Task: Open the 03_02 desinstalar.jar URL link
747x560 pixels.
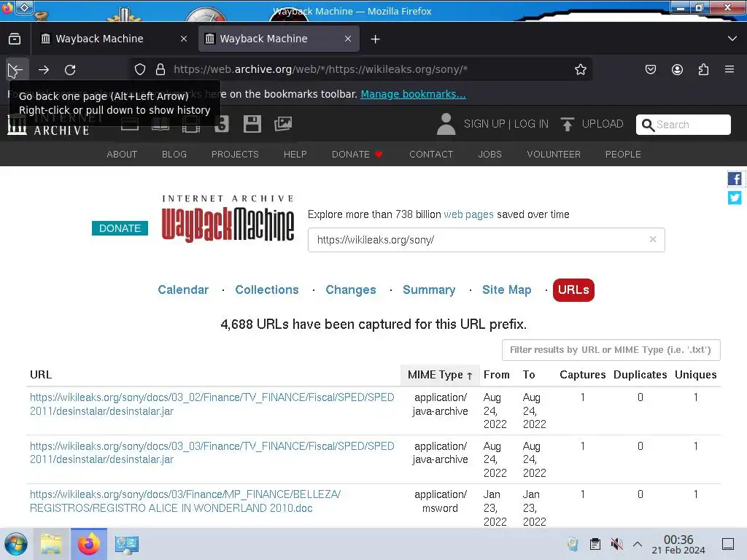Action: [212, 404]
